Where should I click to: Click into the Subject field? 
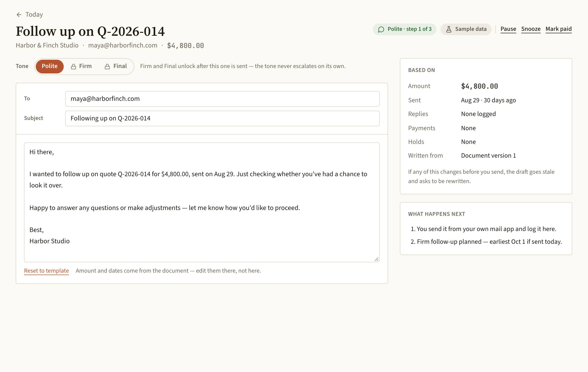click(222, 118)
